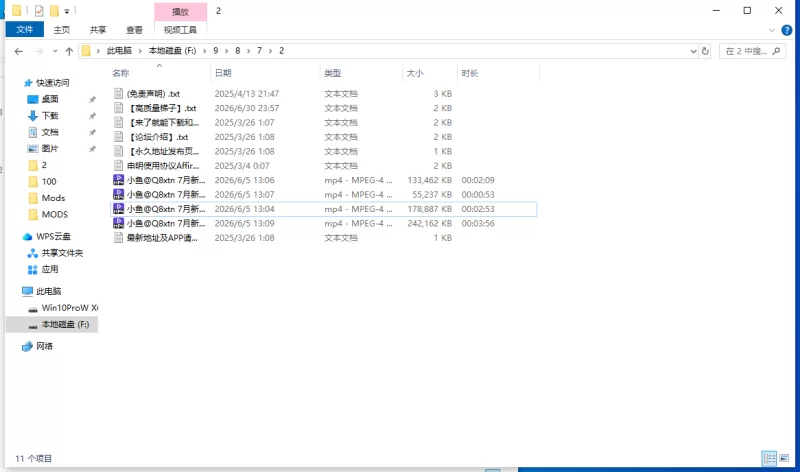Click the new folder icon in title bar
Viewport: 800px width, 472px height.
(54, 11)
